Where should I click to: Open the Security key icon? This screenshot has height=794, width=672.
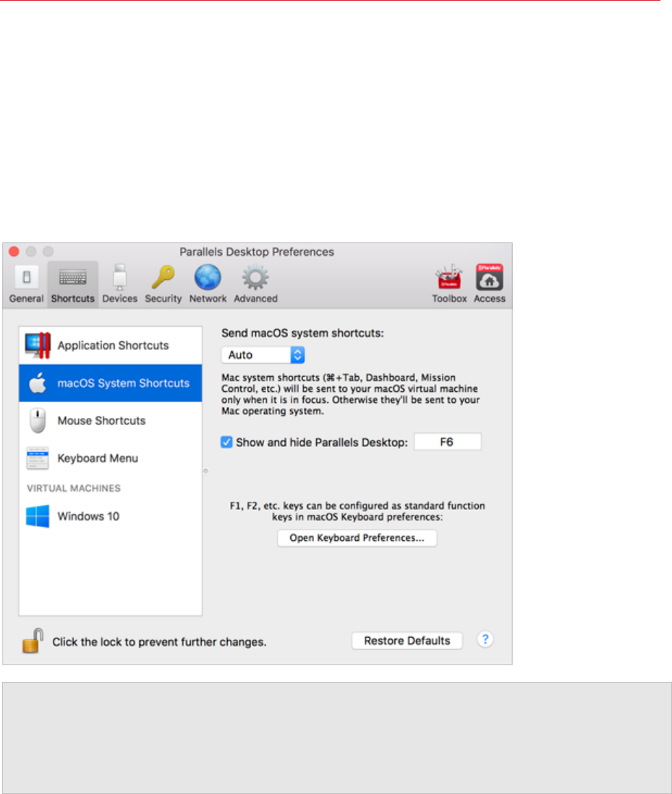(x=163, y=278)
